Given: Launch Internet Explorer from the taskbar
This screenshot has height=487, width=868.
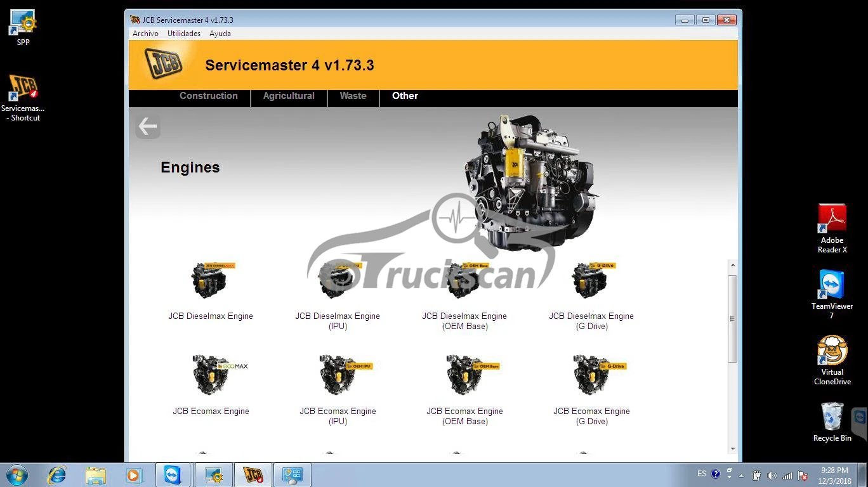Looking at the screenshot, I should (x=57, y=475).
